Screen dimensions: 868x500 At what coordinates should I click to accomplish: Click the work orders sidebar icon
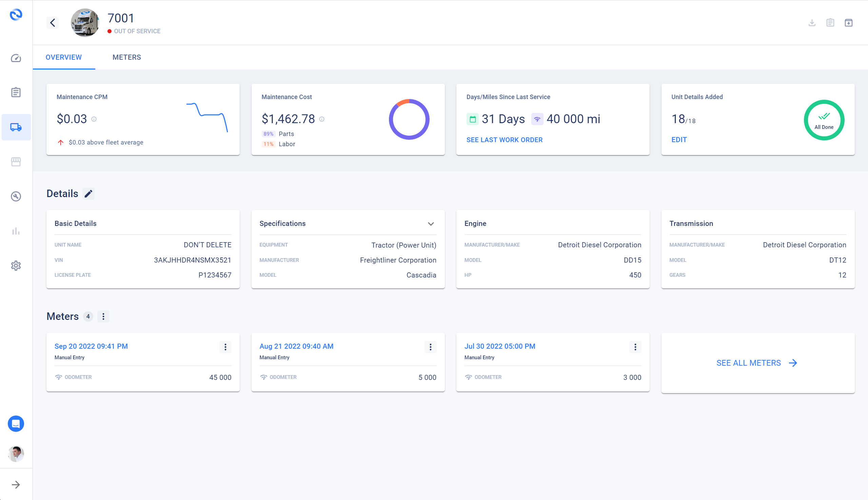[x=16, y=93]
